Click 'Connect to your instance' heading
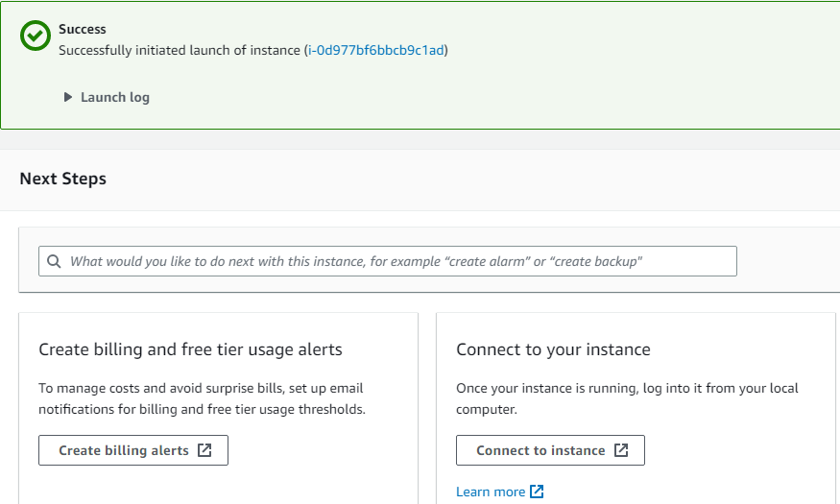 (x=553, y=349)
